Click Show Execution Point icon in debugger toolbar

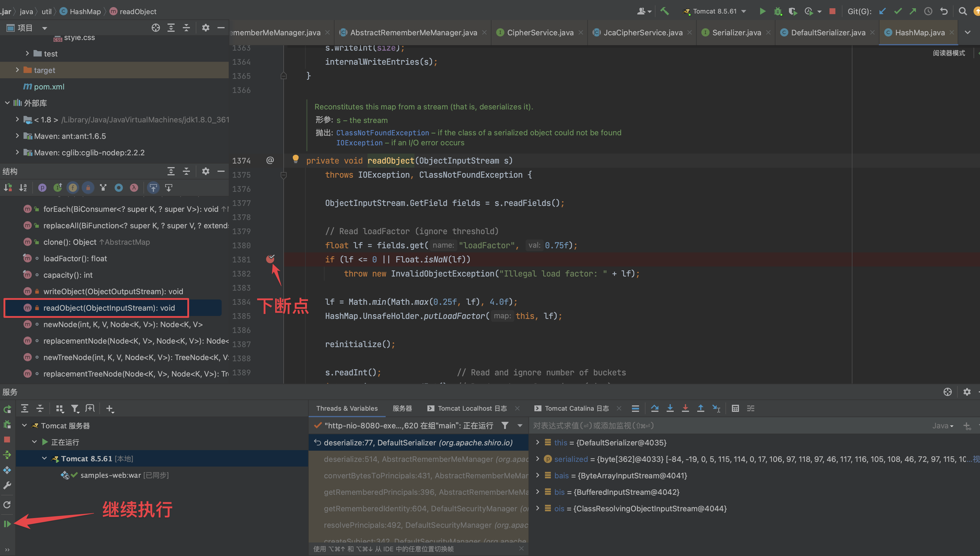click(x=635, y=408)
